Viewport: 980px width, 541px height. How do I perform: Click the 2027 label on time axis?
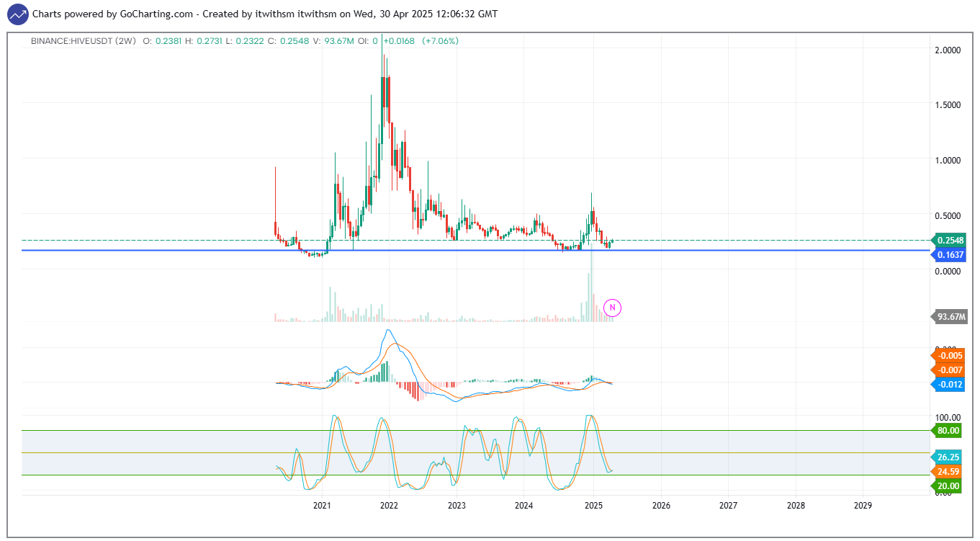(728, 506)
